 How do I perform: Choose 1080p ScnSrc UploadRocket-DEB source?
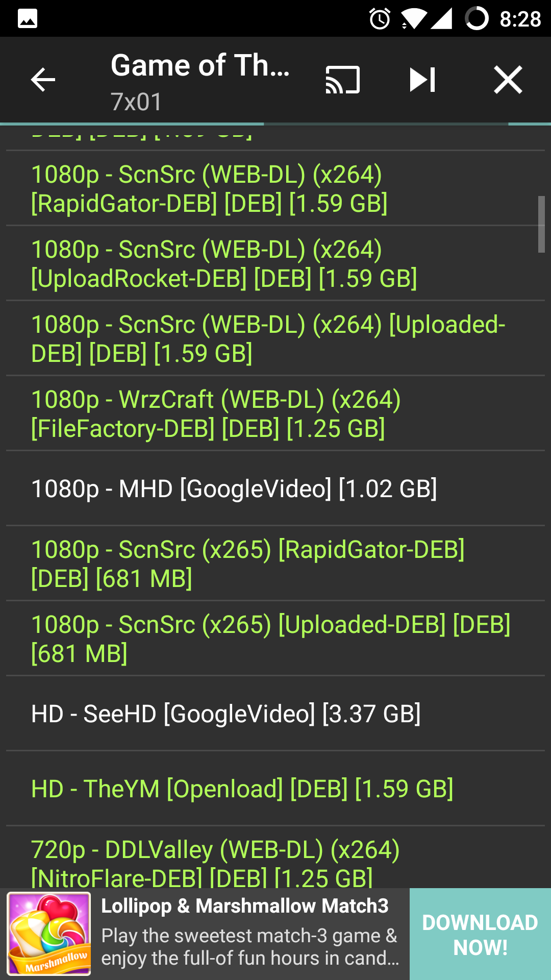click(224, 263)
